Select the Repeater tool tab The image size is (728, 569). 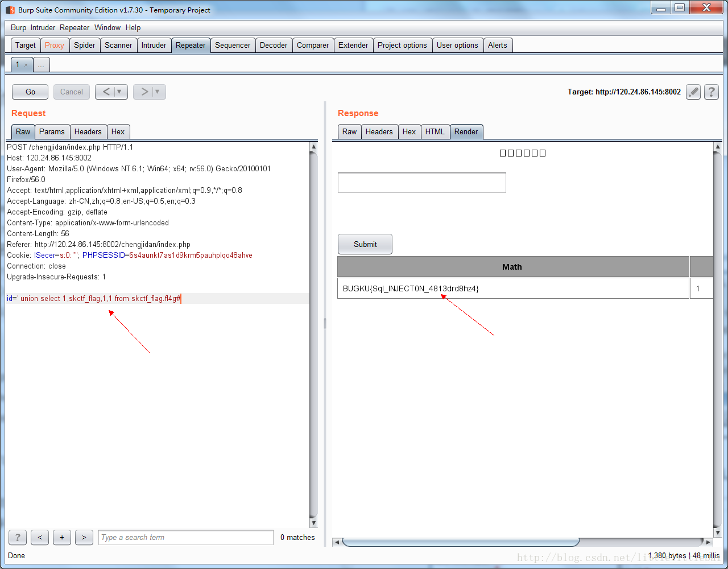tap(191, 46)
